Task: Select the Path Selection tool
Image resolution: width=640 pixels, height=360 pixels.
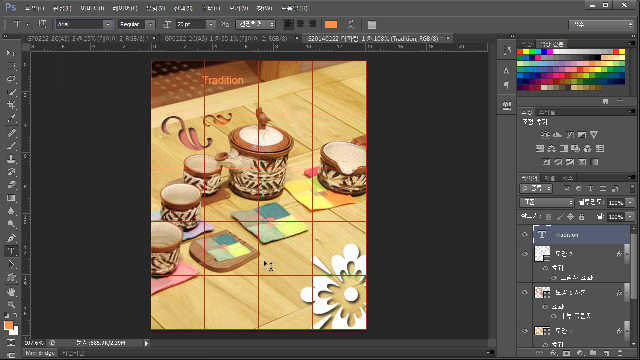Action: (x=11, y=264)
